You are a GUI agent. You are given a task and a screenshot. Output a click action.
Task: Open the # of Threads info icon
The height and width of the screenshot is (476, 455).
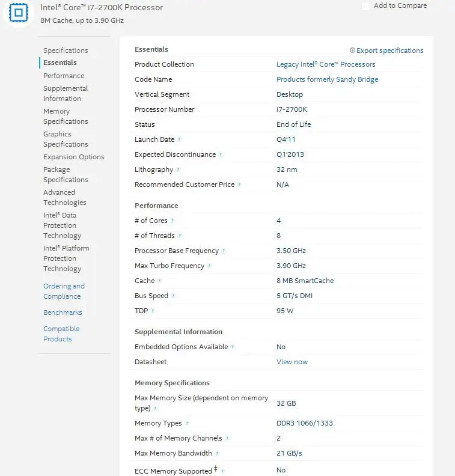[x=179, y=236]
